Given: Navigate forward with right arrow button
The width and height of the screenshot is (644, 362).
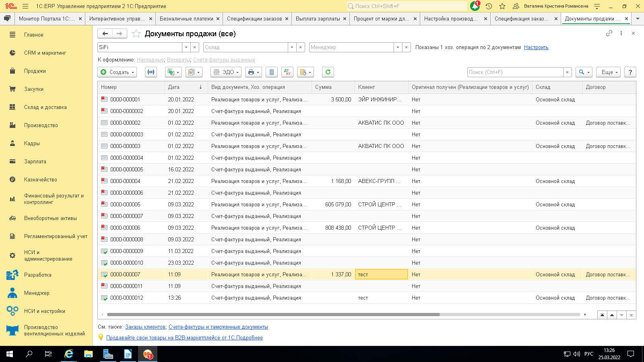Looking at the screenshot, I should pos(120,34).
